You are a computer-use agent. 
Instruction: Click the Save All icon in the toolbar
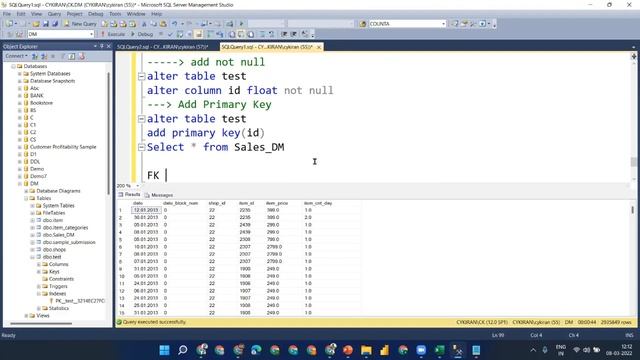[x=55, y=24]
